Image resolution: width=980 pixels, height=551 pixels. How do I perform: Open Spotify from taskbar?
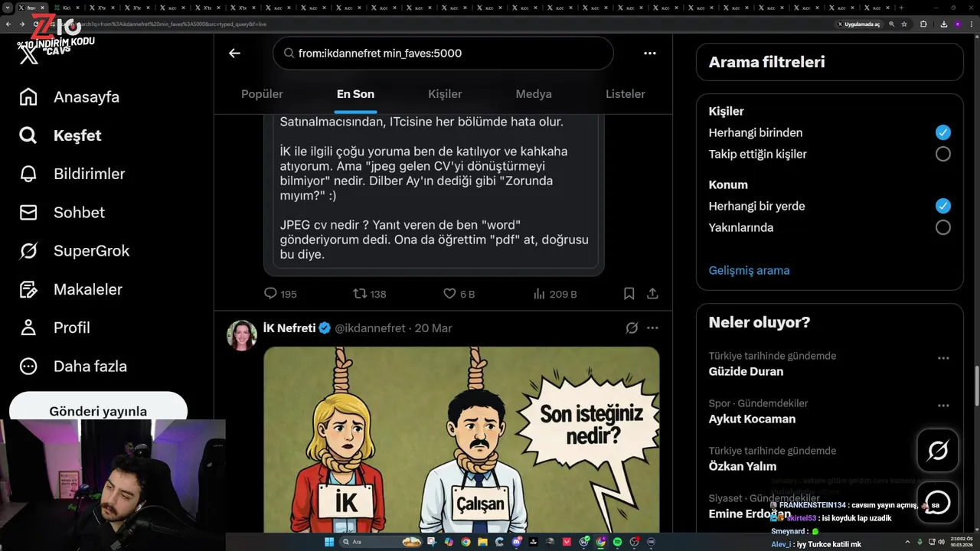pyautogui.click(x=617, y=542)
